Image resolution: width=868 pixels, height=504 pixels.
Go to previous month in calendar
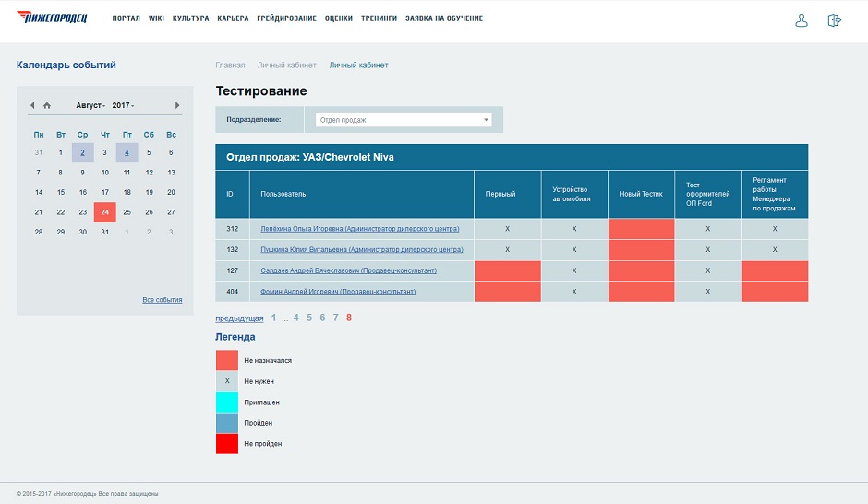pos(32,105)
